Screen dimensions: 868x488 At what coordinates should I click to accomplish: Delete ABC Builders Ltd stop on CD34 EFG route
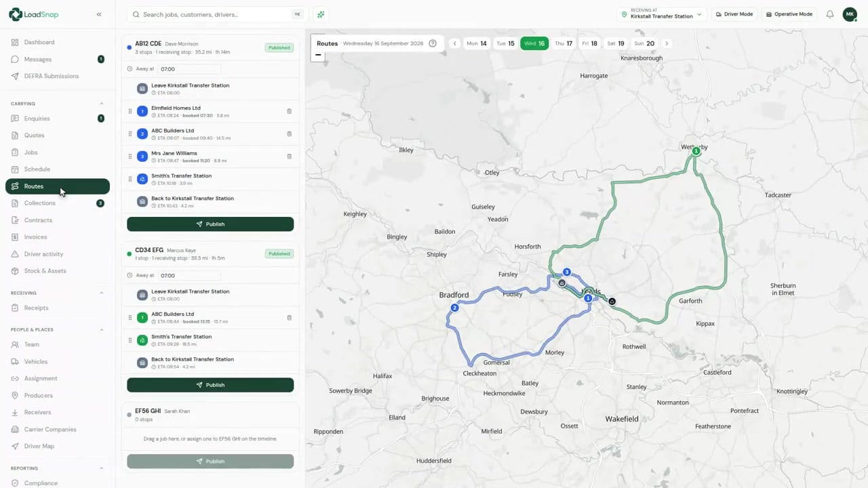289,317
